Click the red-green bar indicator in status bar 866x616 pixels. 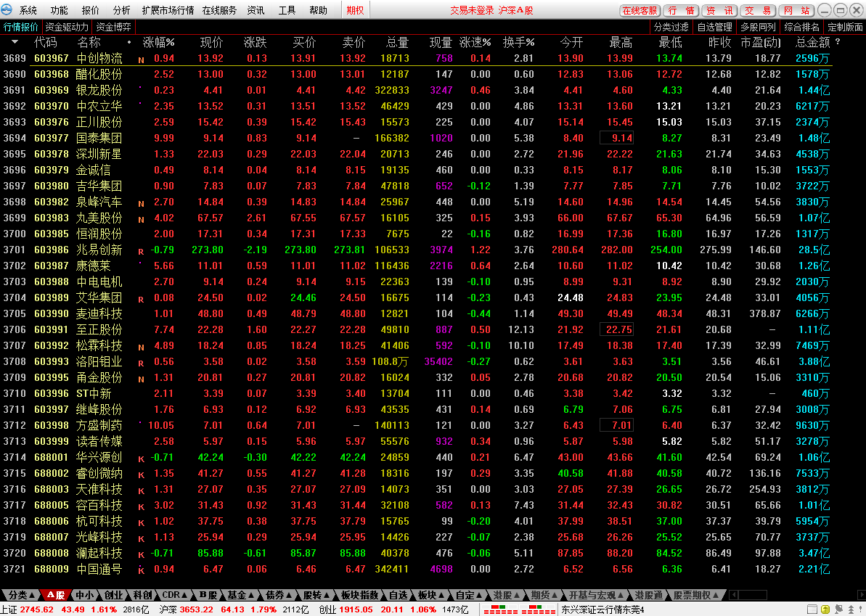519,609
